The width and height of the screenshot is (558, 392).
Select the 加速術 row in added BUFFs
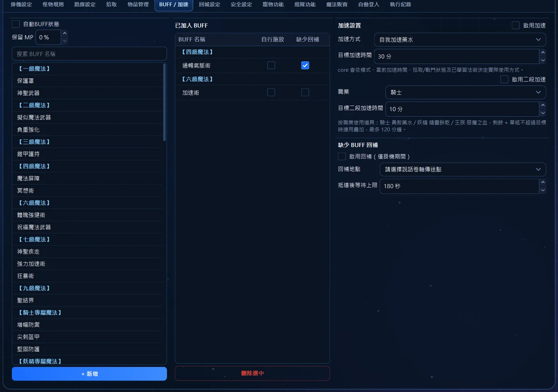252,92
